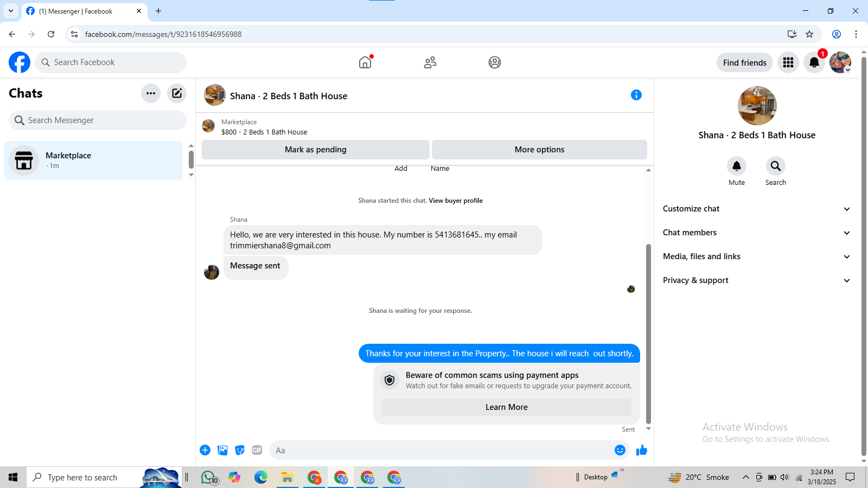The width and height of the screenshot is (868, 488).
Task: Open Chats options three-dots button
Action: (x=151, y=93)
